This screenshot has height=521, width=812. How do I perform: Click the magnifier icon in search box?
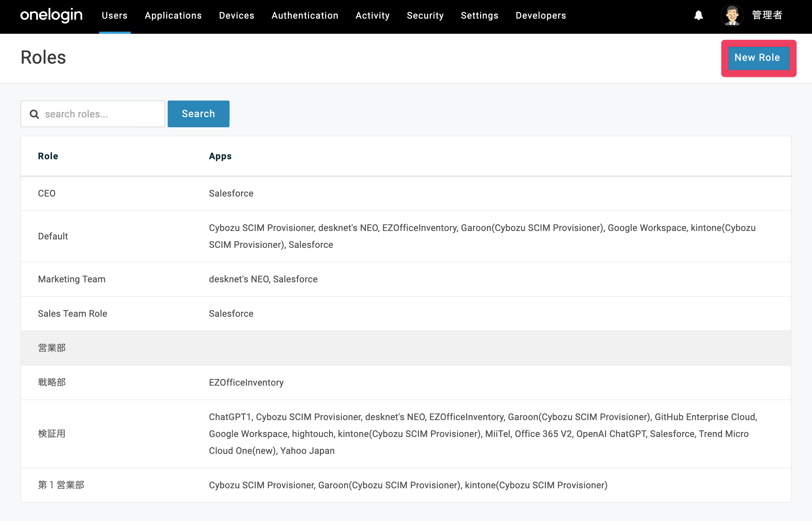coord(34,114)
